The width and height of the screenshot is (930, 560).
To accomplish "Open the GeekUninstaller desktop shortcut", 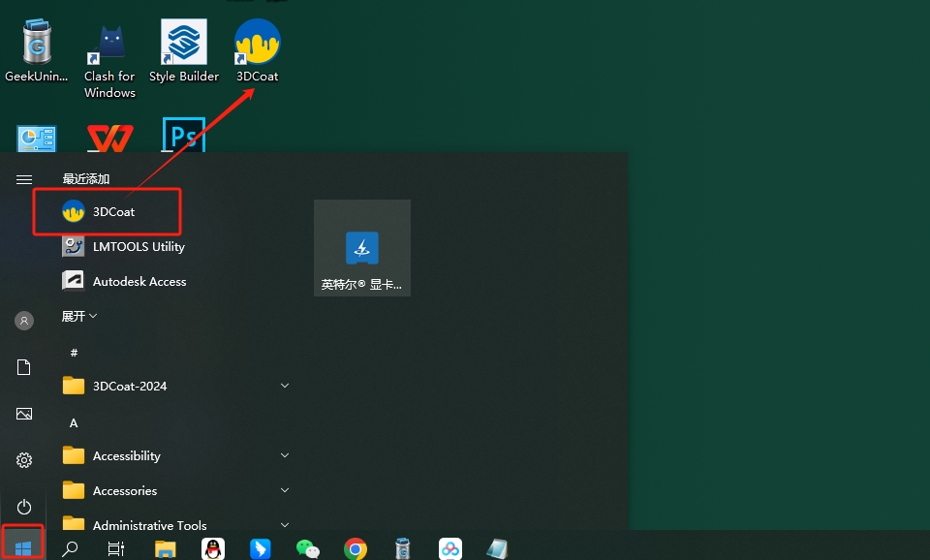I will tap(36, 50).
